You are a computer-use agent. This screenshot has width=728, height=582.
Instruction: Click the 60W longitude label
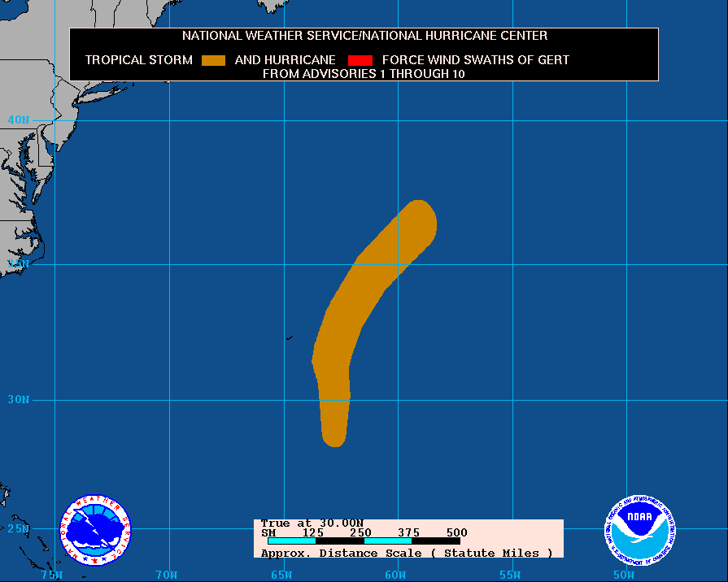point(395,575)
